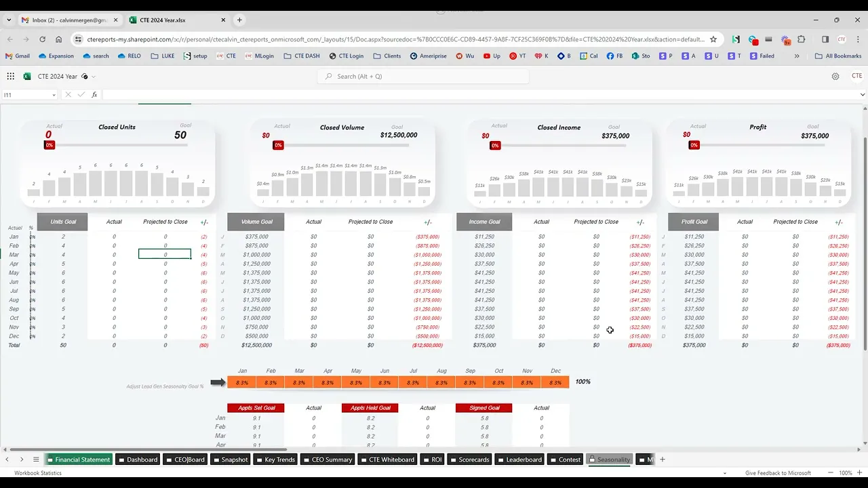Switch to the Leaderboard sheet tab
Viewport: 868px width, 488px height.
519,460
